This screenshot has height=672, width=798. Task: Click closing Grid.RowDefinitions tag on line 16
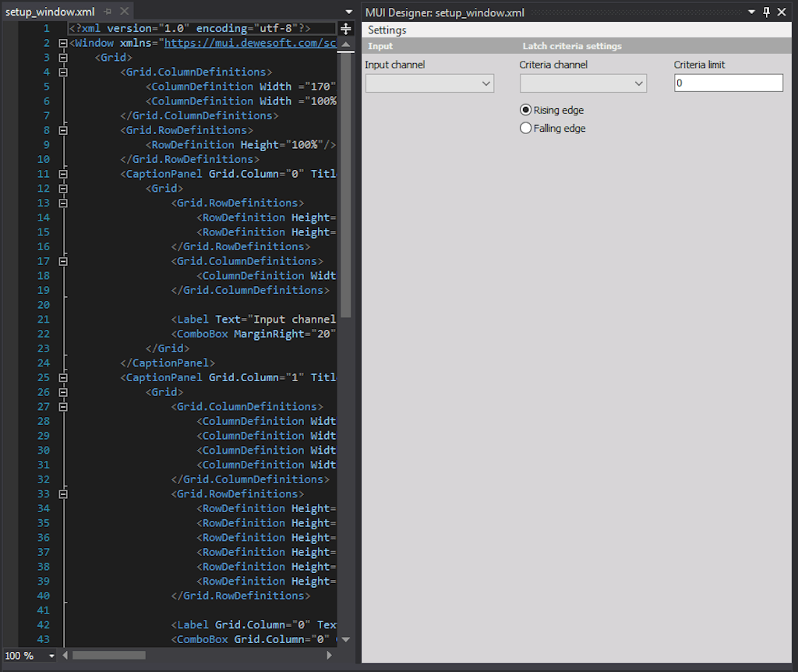click(x=241, y=247)
